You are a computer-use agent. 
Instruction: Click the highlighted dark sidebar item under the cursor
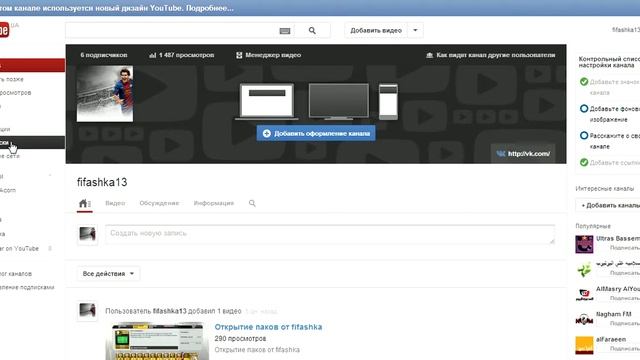click(32, 142)
